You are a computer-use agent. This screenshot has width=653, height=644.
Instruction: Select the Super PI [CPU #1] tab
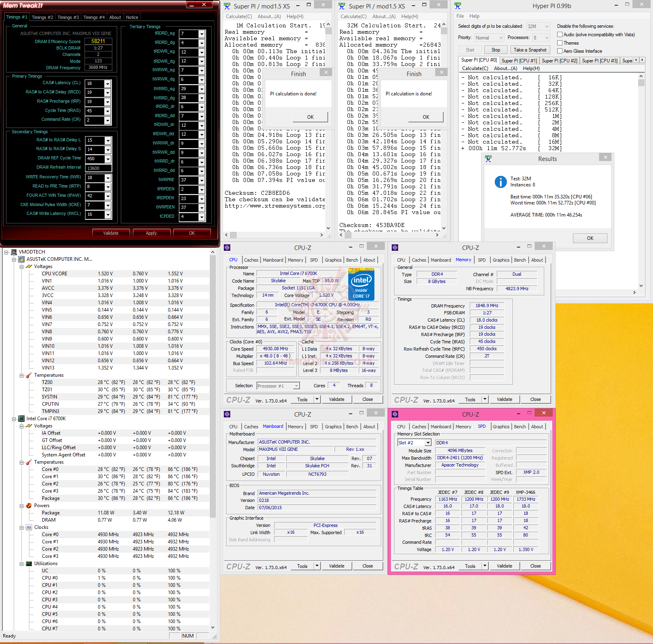[519, 61]
